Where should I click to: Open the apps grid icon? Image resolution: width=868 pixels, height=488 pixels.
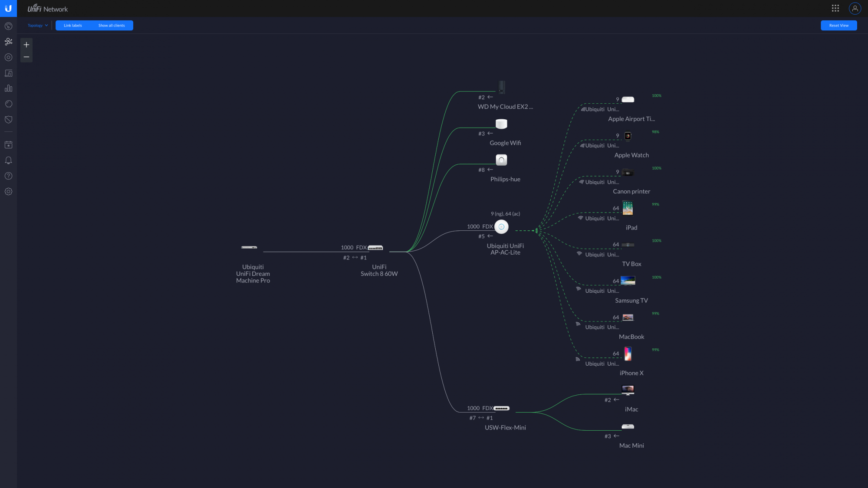(835, 8)
